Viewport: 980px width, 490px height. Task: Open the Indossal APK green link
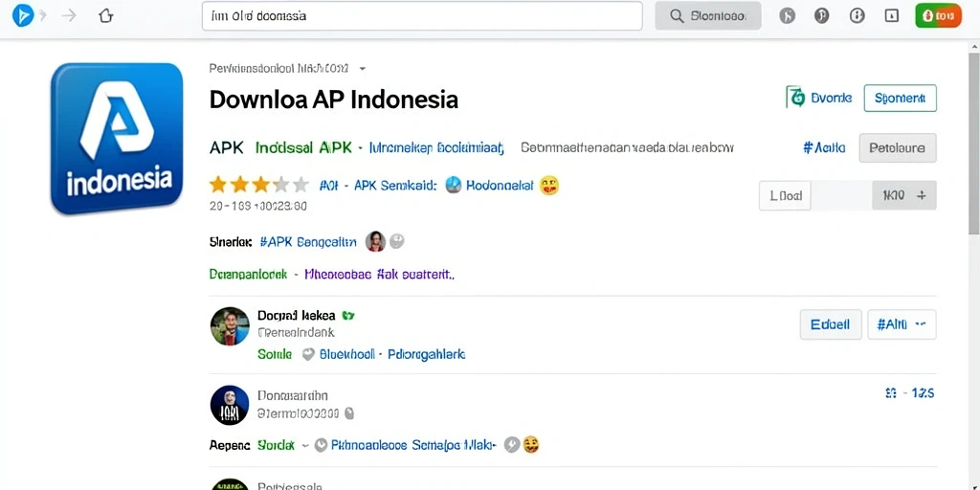pos(303,147)
